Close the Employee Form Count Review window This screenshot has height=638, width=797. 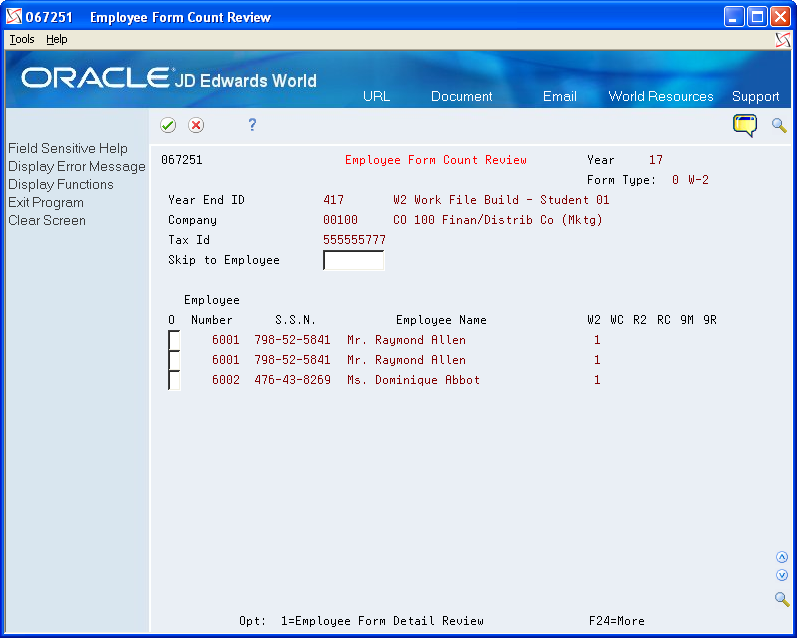pos(780,17)
